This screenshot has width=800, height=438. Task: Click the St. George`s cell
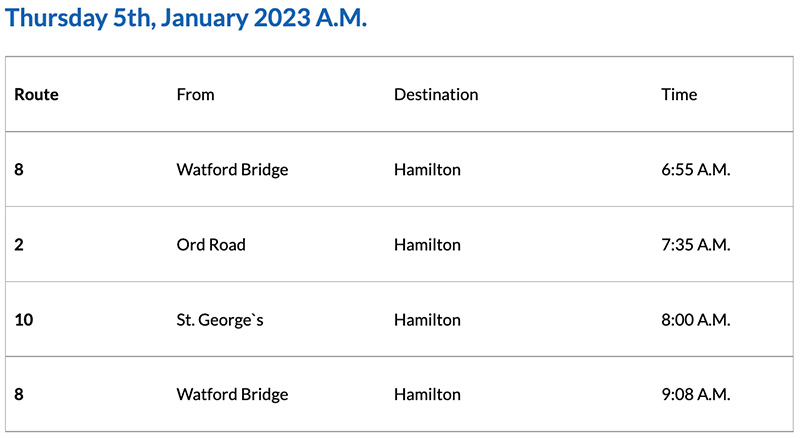tap(222, 320)
